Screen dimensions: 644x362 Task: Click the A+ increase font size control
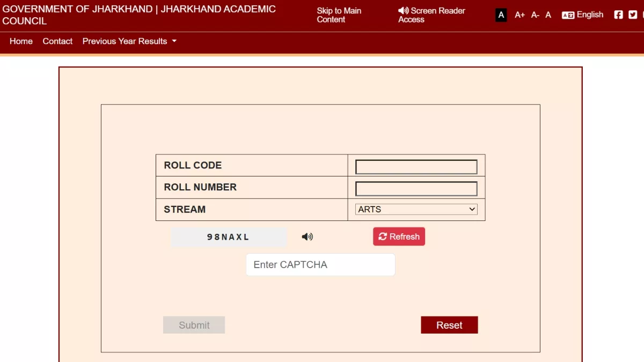(x=519, y=15)
